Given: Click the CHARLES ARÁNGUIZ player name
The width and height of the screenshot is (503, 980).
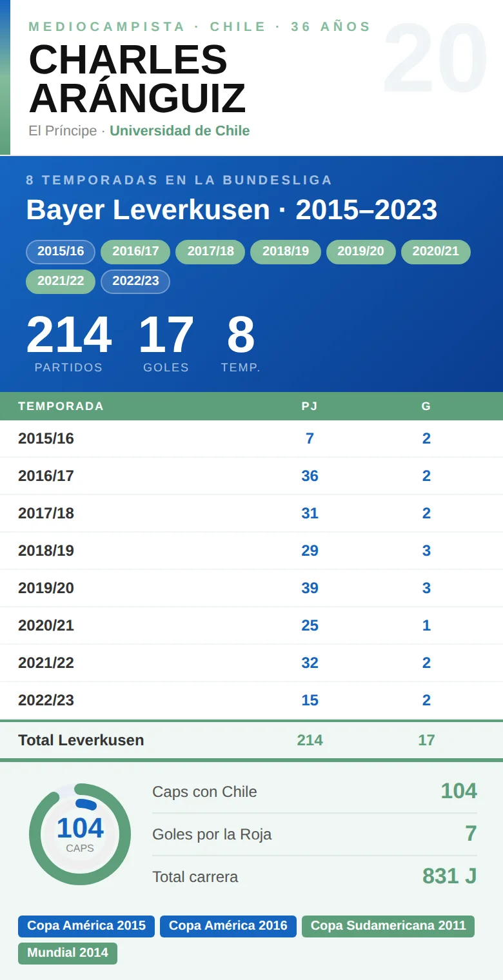Looking at the screenshot, I should point(137,79).
